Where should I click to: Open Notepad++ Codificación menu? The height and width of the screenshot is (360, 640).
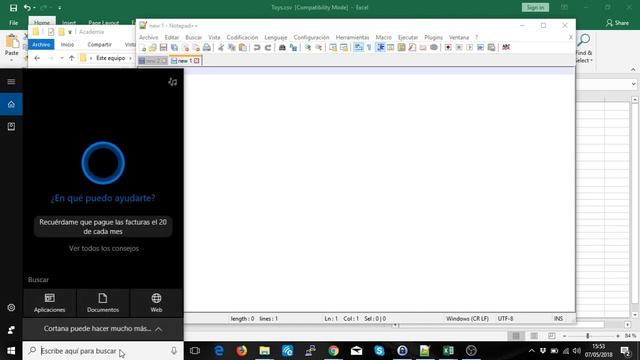(242, 37)
